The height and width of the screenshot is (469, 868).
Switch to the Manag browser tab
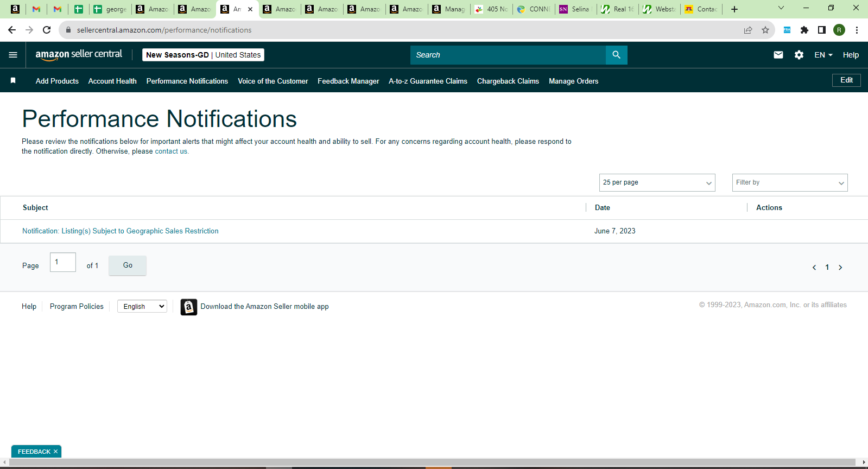[x=449, y=9]
